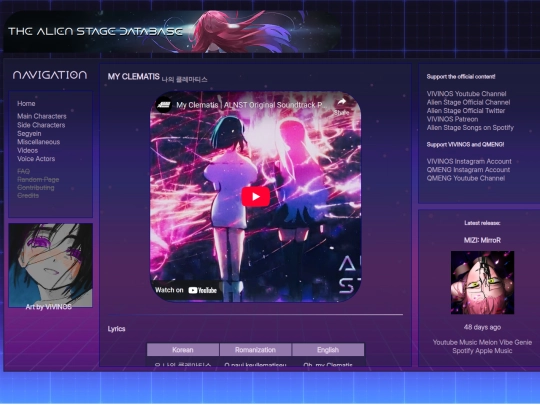Open VIVINOS Instagram Account link

469,162
